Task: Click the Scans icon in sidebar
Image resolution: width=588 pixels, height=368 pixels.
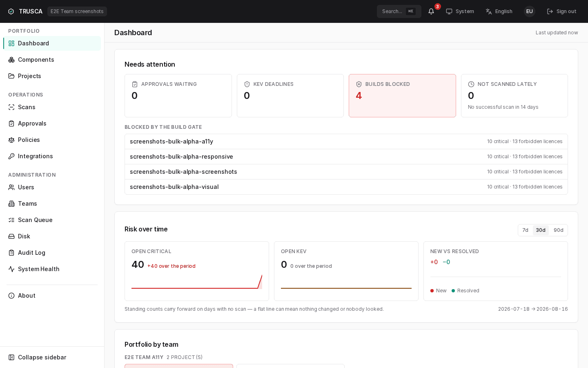Action: (x=11, y=107)
